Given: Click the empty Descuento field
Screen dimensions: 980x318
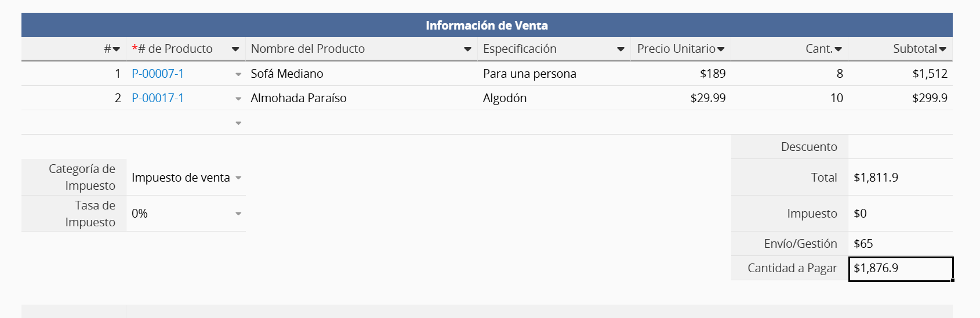Looking at the screenshot, I should coord(900,147).
